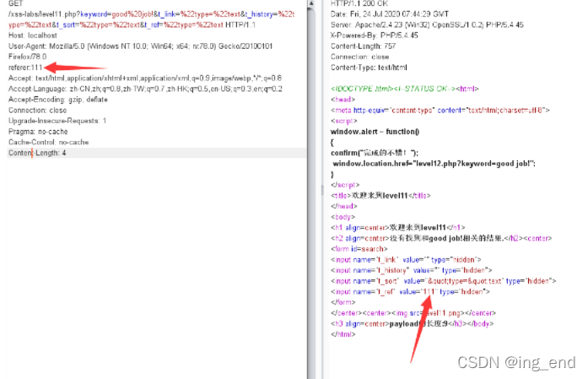Click the 'Date: Fri, 24 Jul 2020' header
The height and width of the screenshot is (379, 588).
389,14
